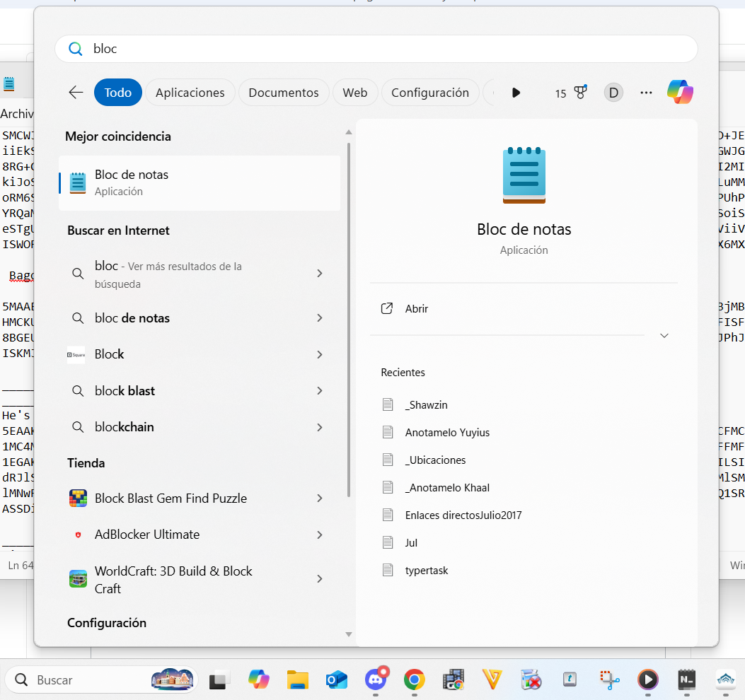This screenshot has width=745, height=700.
Task: Switch to the Aplicaciones filter
Action: click(190, 93)
